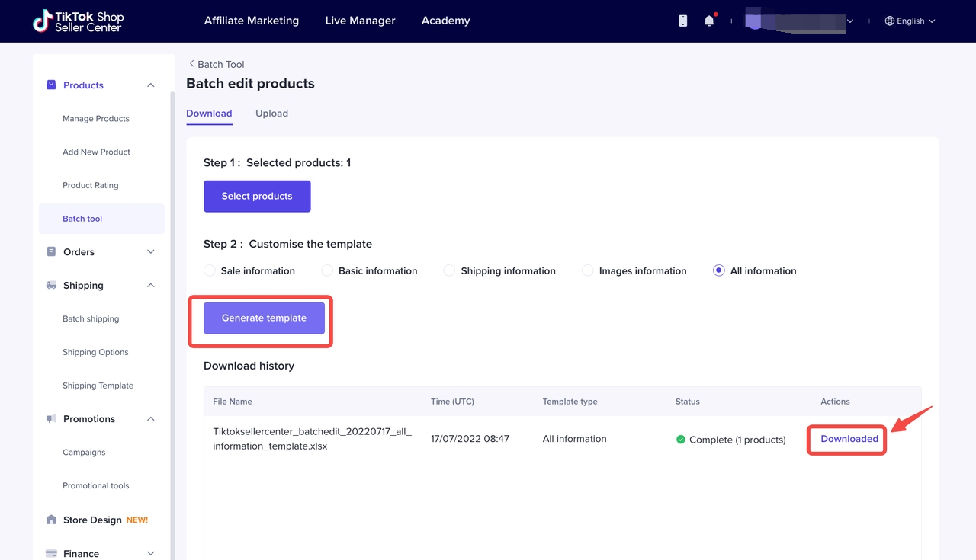Open the mobile app phone icon
Image resolution: width=976 pixels, height=560 pixels.
[x=682, y=21]
